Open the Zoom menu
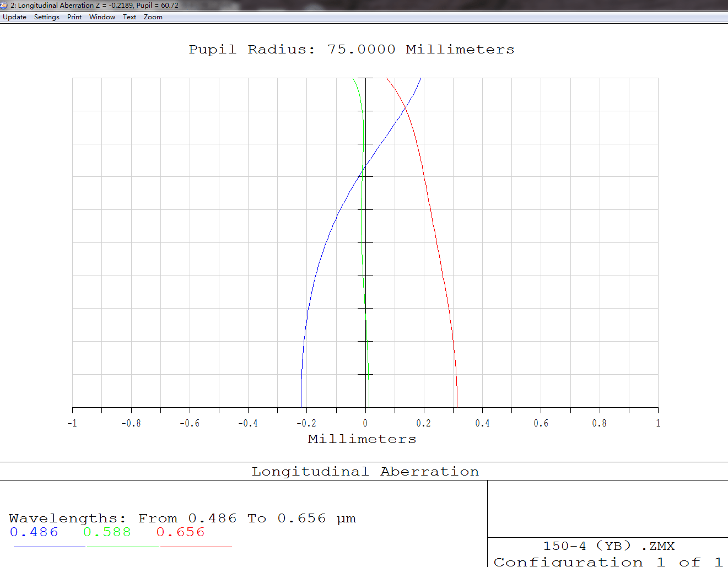The width and height of the screenshot is (728, 567). [153, 17]
